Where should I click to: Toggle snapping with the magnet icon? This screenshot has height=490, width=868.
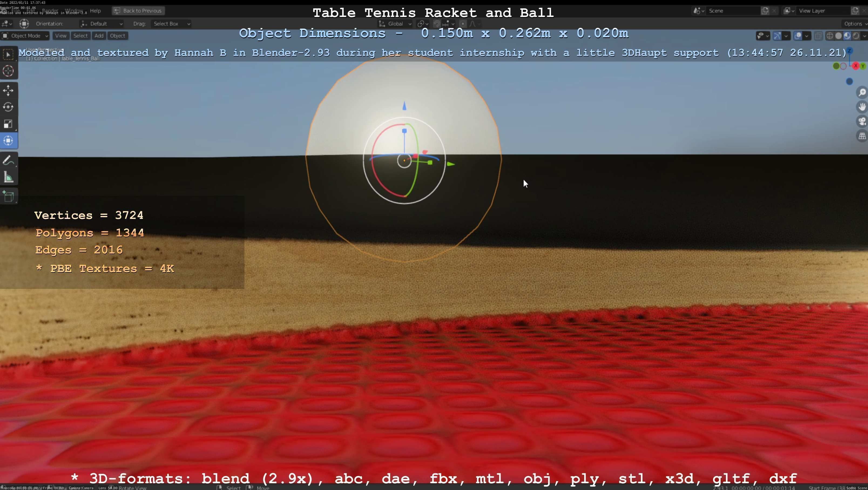437,23
